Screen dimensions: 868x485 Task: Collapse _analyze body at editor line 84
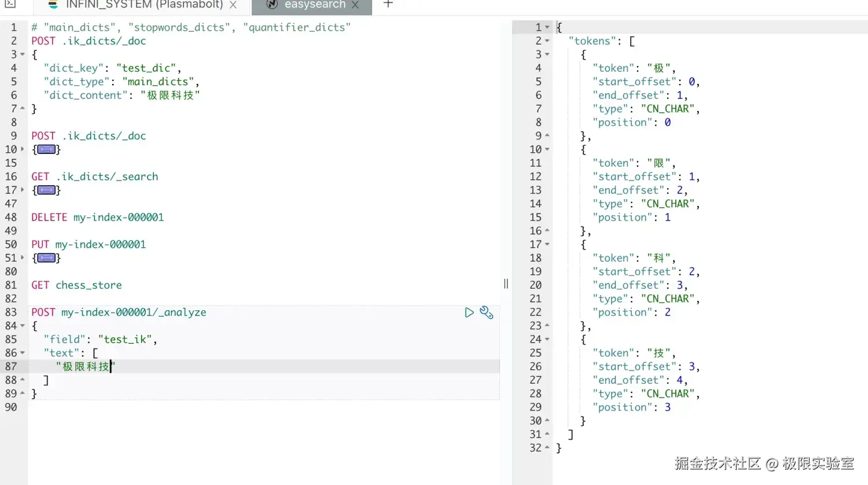(23, 326)
